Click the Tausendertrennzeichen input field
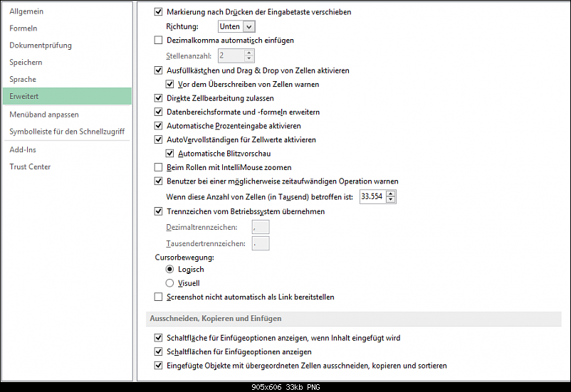The width and height of the screenshot is (571, 392). tap(261, 243)
